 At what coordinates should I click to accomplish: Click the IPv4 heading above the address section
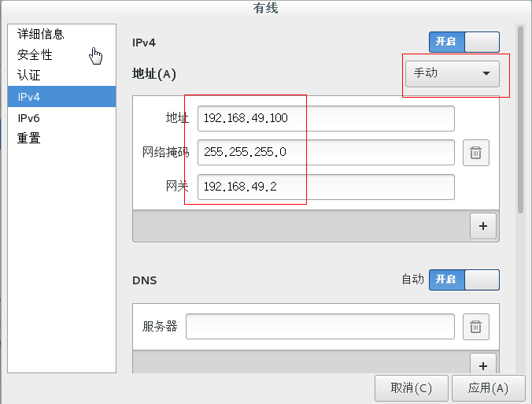pos(144,43)
